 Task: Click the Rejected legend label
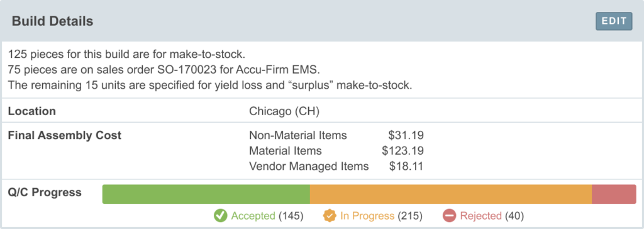pos(480,216)
